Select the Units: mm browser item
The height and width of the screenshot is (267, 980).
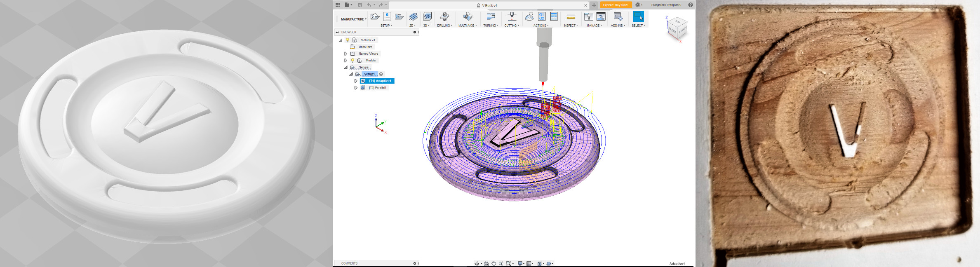365,47
